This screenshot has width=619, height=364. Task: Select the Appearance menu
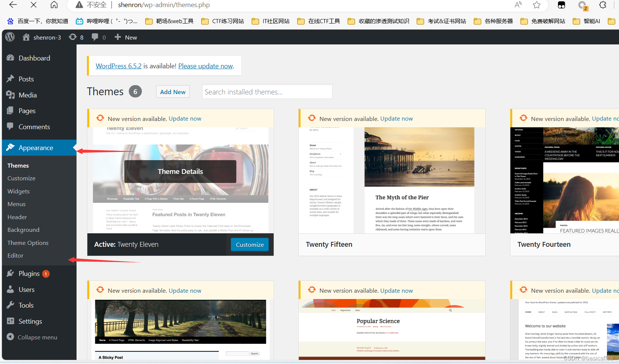tap(39, 148)
